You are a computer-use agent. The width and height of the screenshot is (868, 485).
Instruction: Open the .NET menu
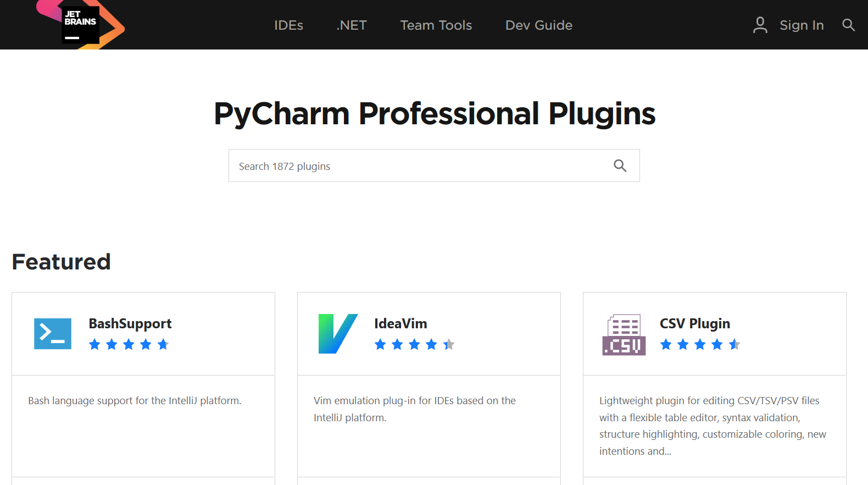coord(352,25)
